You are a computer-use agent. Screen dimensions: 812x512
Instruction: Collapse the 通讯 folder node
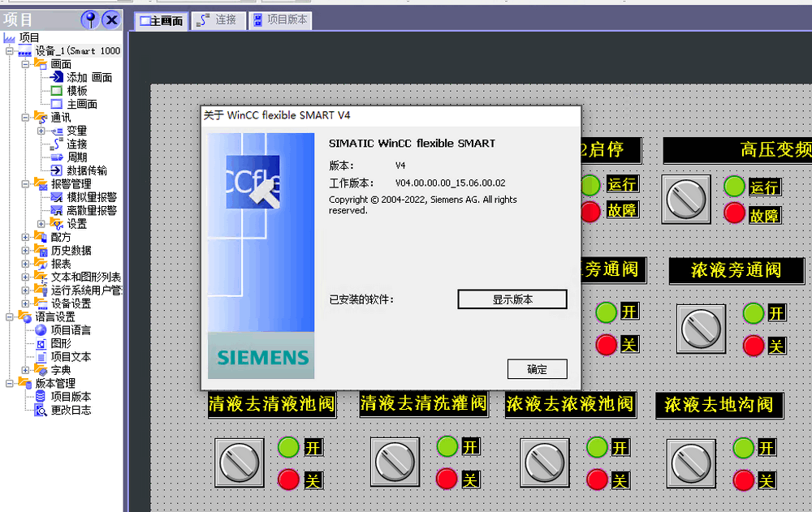coord(25,118)
